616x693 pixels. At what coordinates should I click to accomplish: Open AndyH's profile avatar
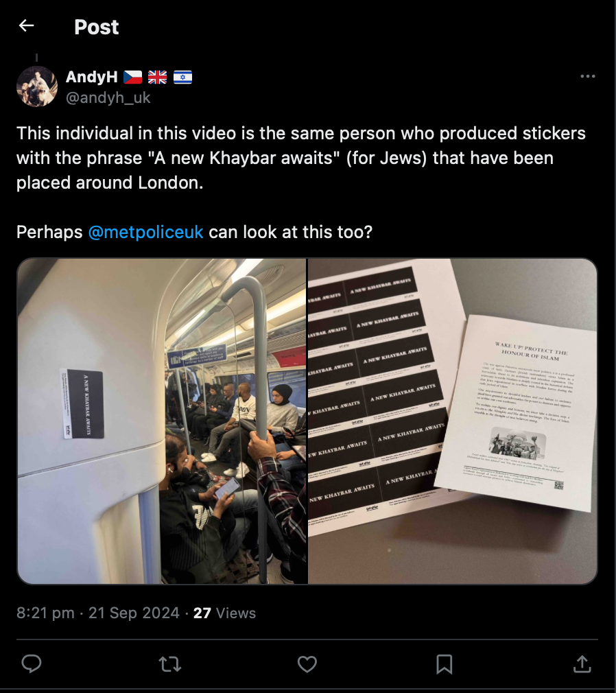tap(36, 86)
